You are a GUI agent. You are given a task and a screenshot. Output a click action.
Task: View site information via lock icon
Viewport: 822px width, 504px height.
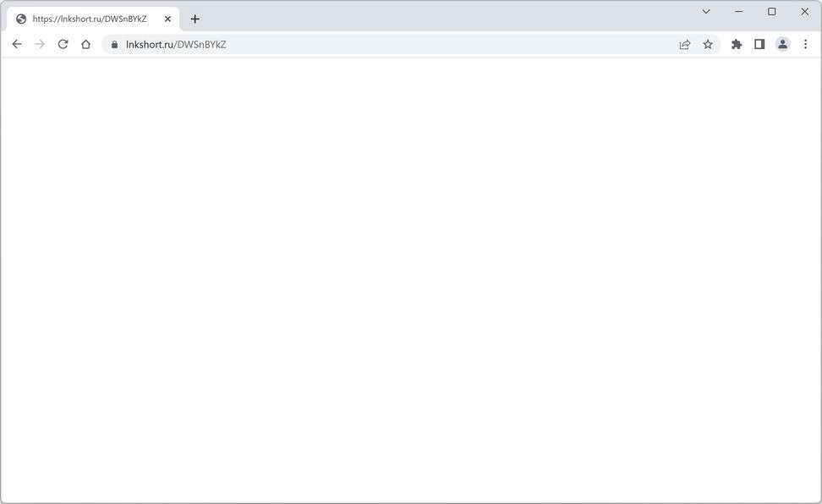click(114, 45)
